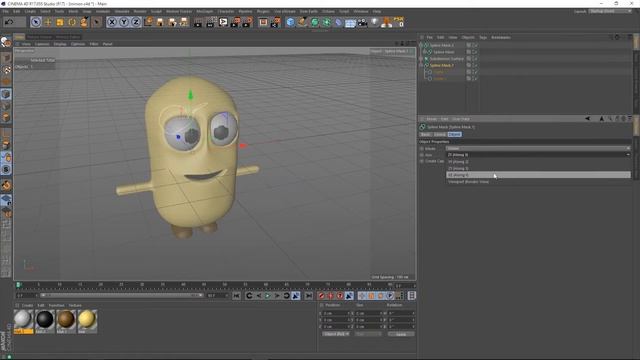The height and width of the screenshot is (360, 640).
Task: Open viewport Display menu
Action: pyautogui.click(x=60, y=44)
